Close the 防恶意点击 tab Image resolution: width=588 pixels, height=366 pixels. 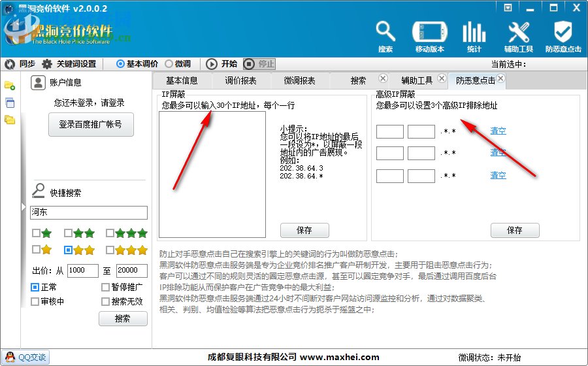click(x=500, y=78)
